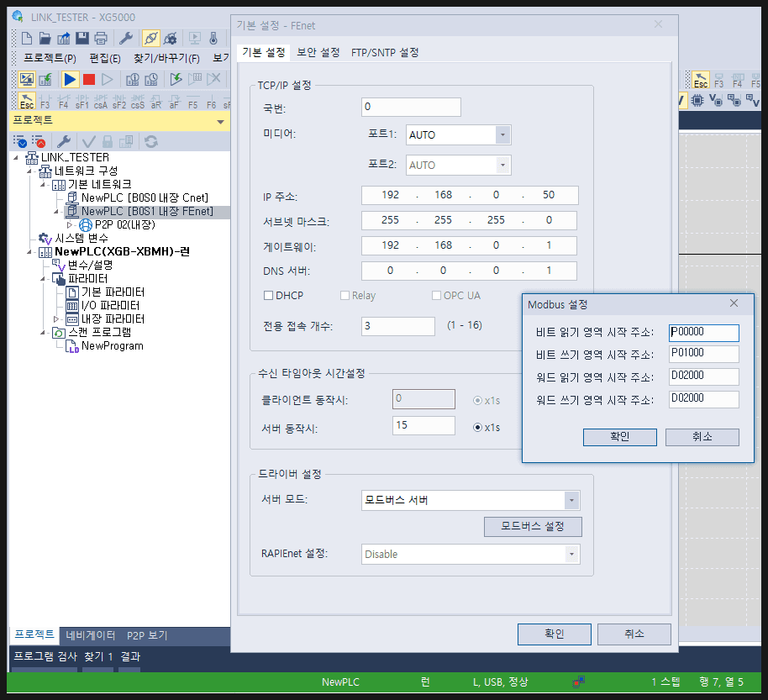Viewport: 768px width, 700px height.
Task: Click the 비트 읽기 영역 시작 주소 field
Action: pos(704,333)
